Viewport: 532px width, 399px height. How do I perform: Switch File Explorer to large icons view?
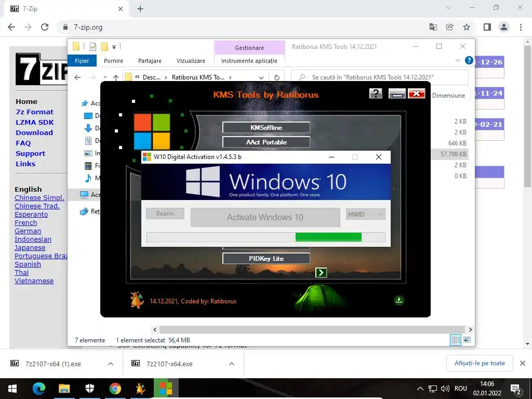[467, 340]
